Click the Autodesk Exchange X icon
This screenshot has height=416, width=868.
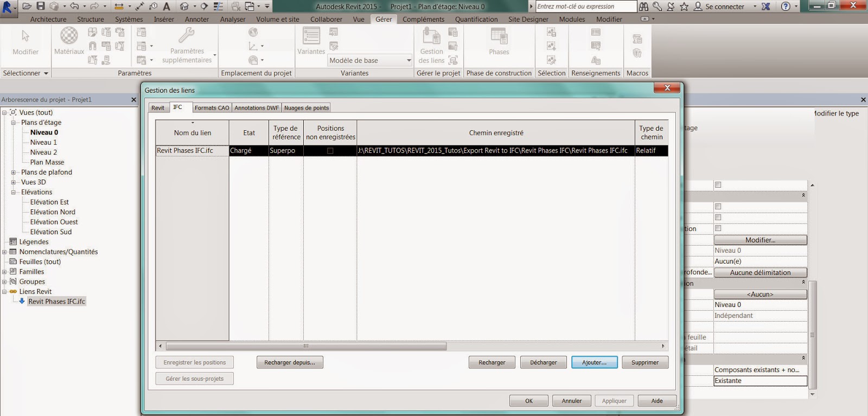click(x=765, y=7)
